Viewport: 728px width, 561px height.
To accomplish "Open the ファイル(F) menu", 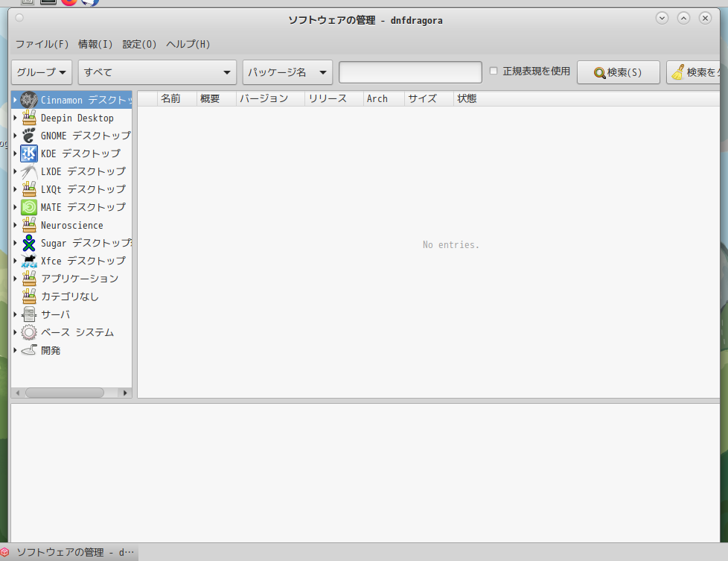I will [42, 44].
